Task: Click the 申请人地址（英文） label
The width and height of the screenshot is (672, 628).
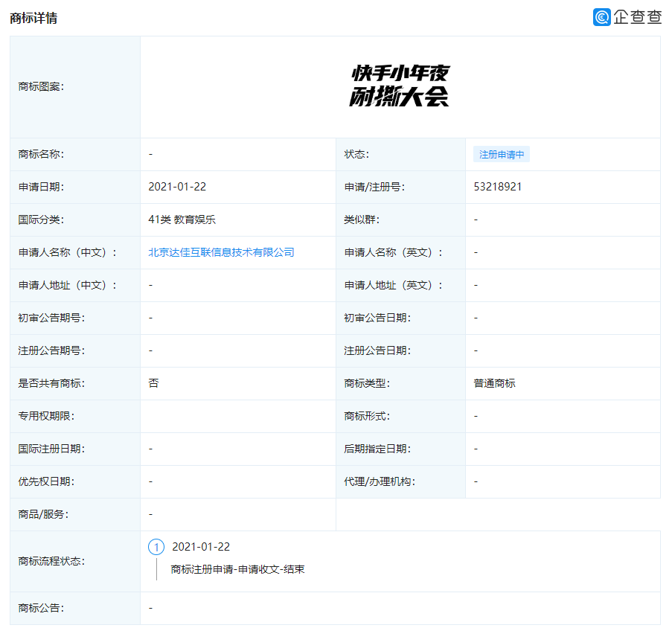Action: (394, 285)
